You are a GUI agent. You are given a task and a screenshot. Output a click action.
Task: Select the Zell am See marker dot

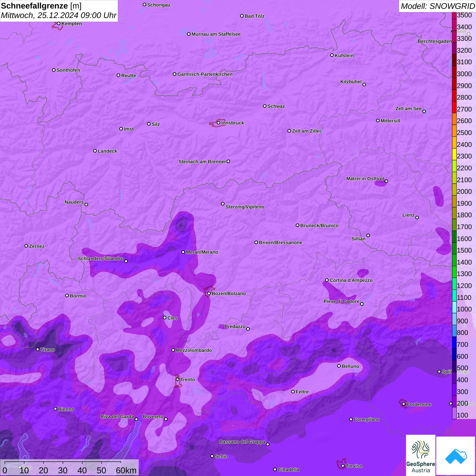[x=424, y=111]
